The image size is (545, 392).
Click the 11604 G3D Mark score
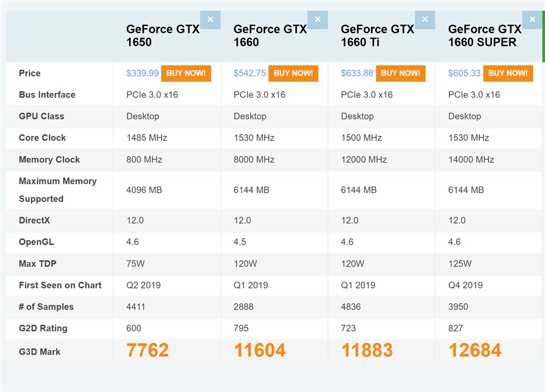[260, 351]
